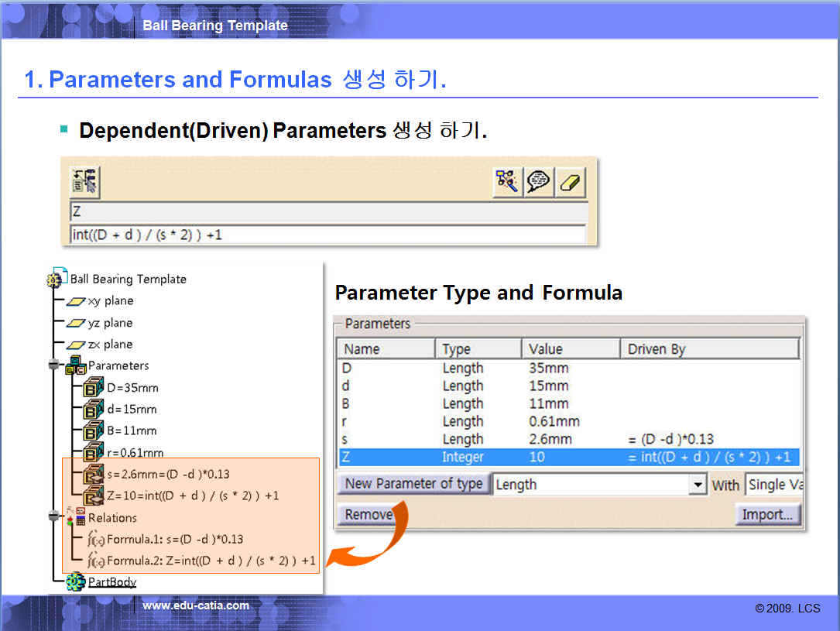840x631 pixels.
Task: Click the PartBody gear icon in the tree
Action: 76,581
